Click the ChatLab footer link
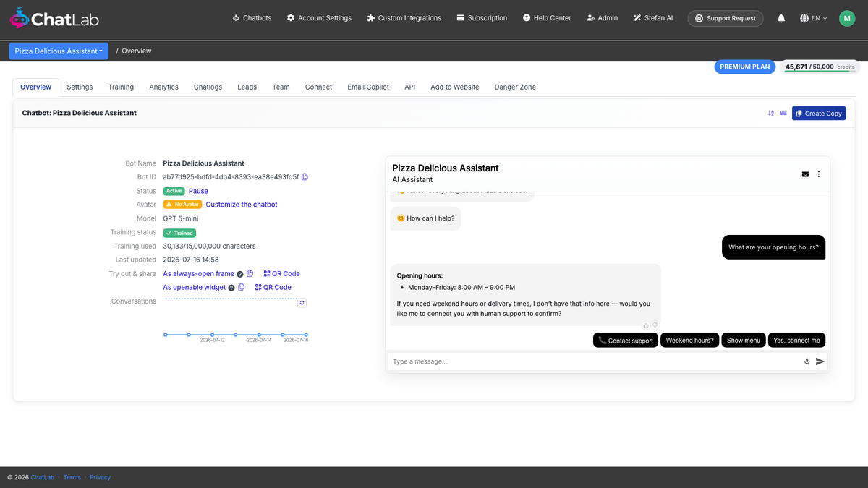868x488 pixels. pos(43,477)
